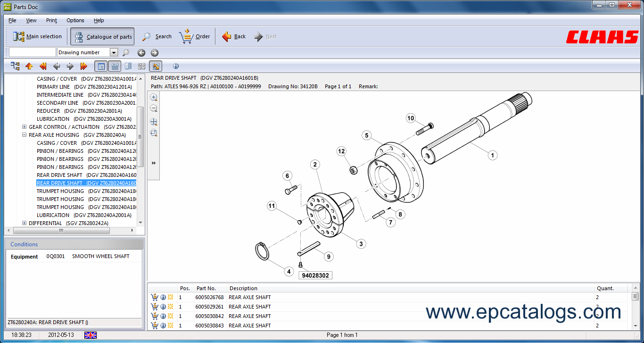Click the Conditions panel header

pyautogui.click(x=74, y=244)
